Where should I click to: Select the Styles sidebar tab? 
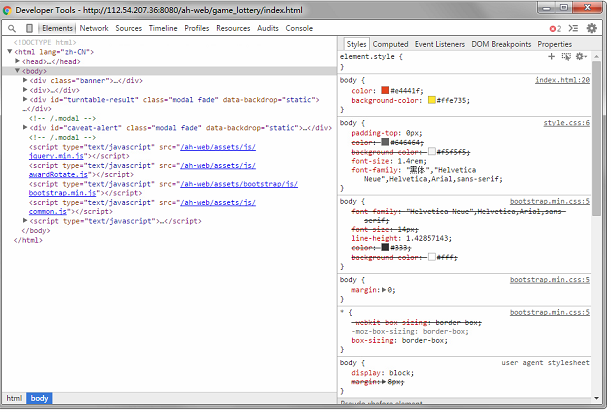[x=356, y=44]
